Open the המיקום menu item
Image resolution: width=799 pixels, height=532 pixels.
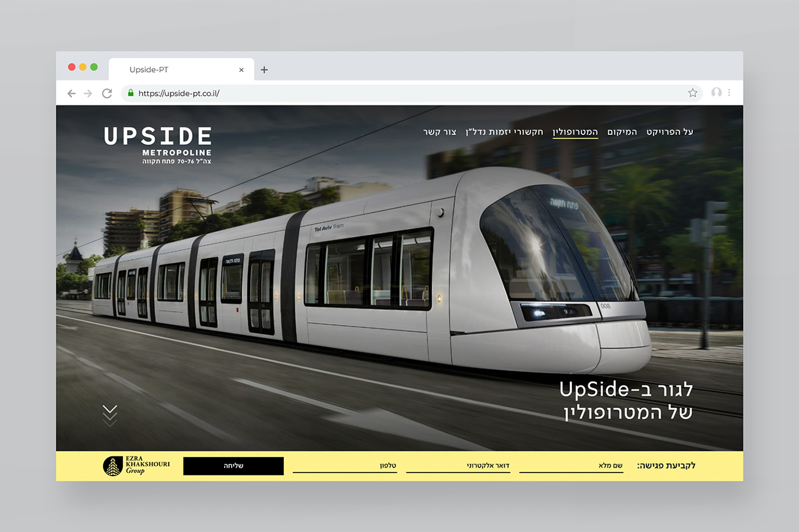click(x=622, y=132)
